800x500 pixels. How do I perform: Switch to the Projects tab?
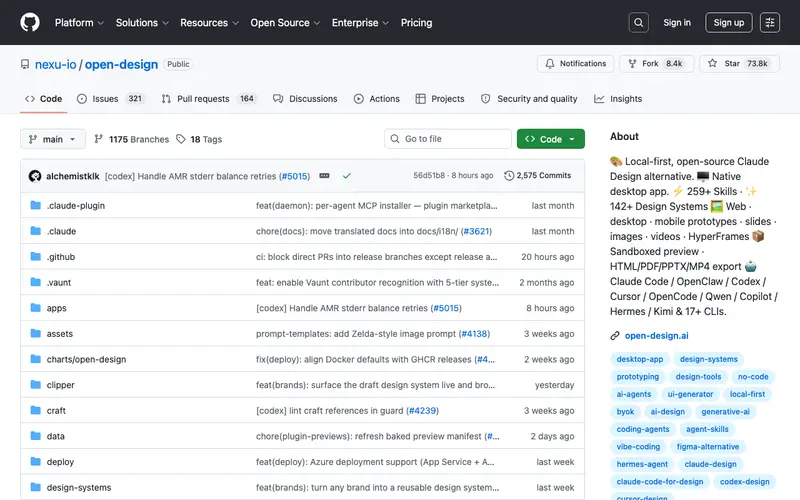click(440, 99)
